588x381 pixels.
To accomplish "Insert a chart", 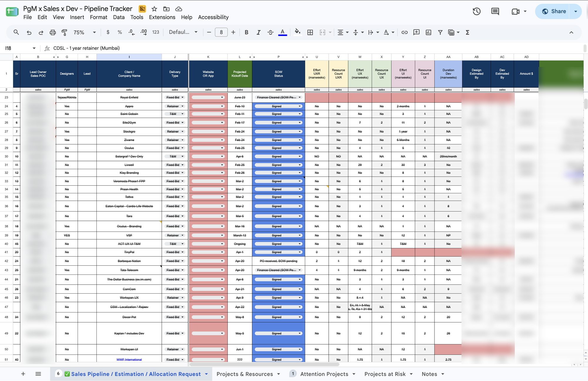I will pyautogui.click(x=428, y=32).
